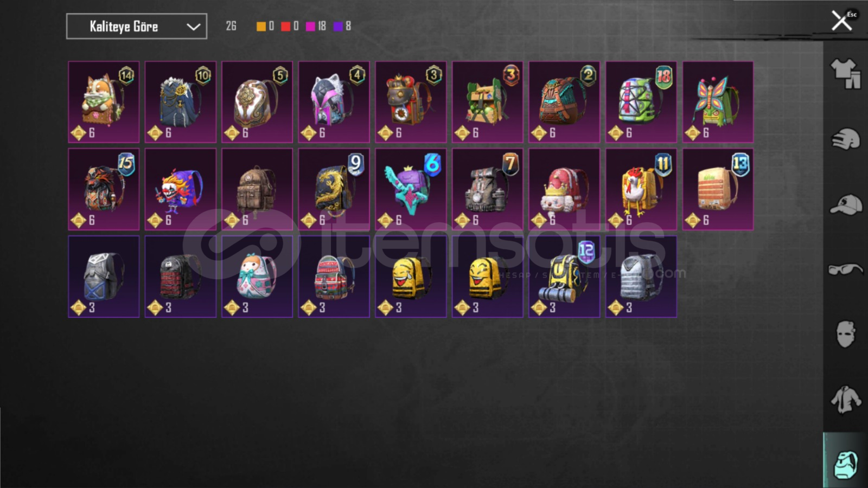Select the butterfly backpack skin

tap(718, 102)
